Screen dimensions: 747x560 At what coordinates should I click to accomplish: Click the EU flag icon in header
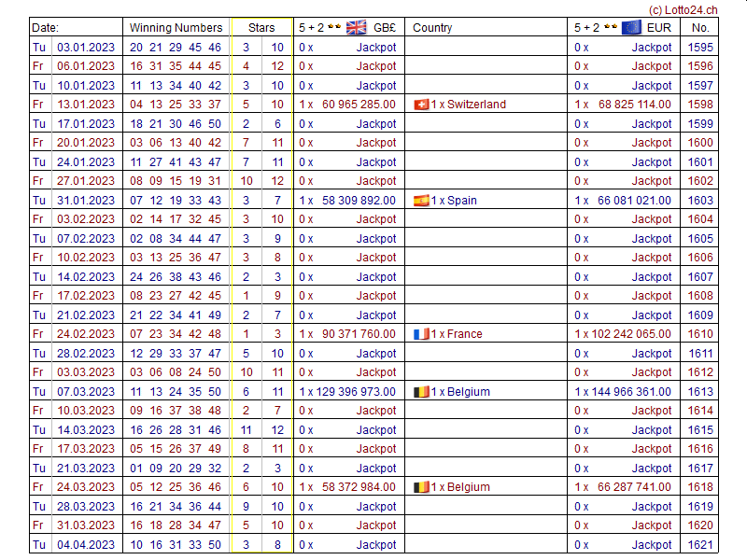[631, 27]
